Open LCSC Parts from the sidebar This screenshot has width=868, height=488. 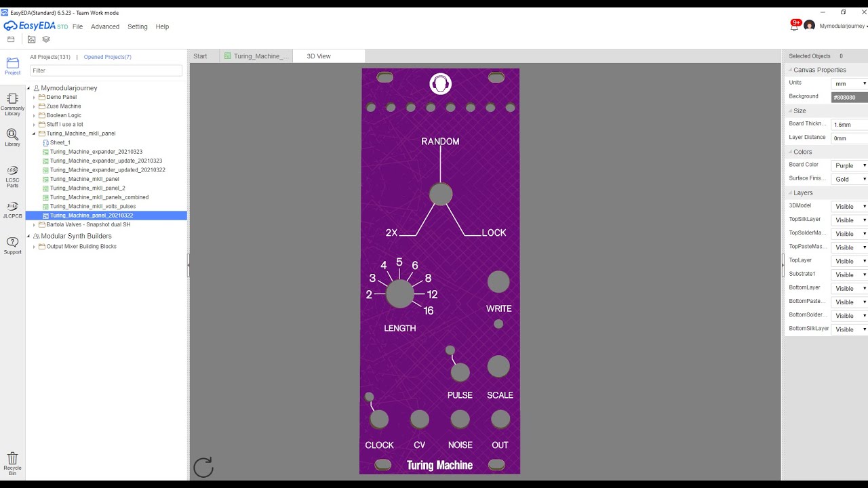[12, 176]
